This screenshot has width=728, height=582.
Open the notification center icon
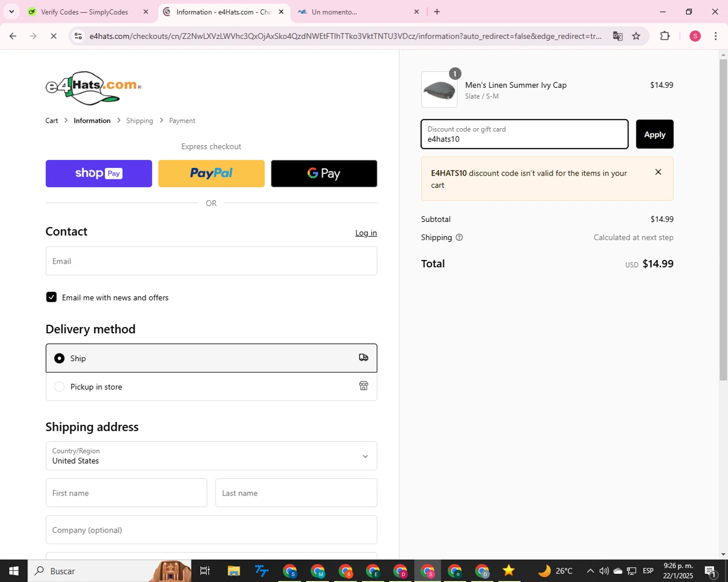tap(711, 571)
